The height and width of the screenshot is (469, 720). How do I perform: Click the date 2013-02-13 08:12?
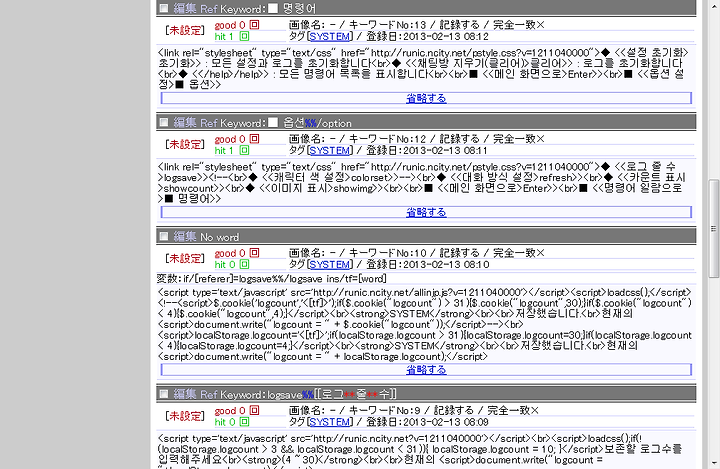[446, 36]
